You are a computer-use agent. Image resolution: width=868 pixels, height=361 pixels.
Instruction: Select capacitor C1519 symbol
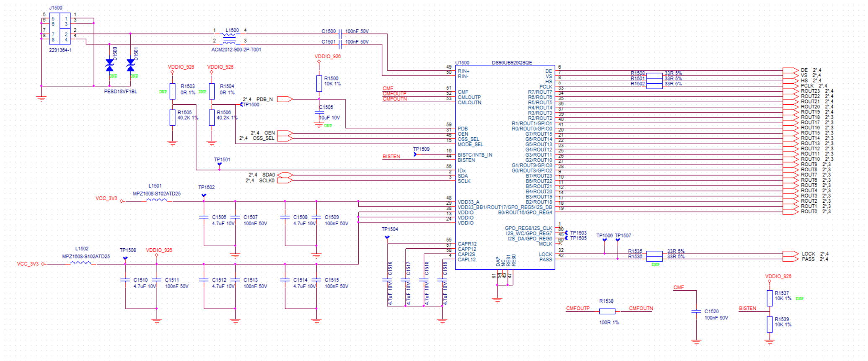[x=442, y=280]
